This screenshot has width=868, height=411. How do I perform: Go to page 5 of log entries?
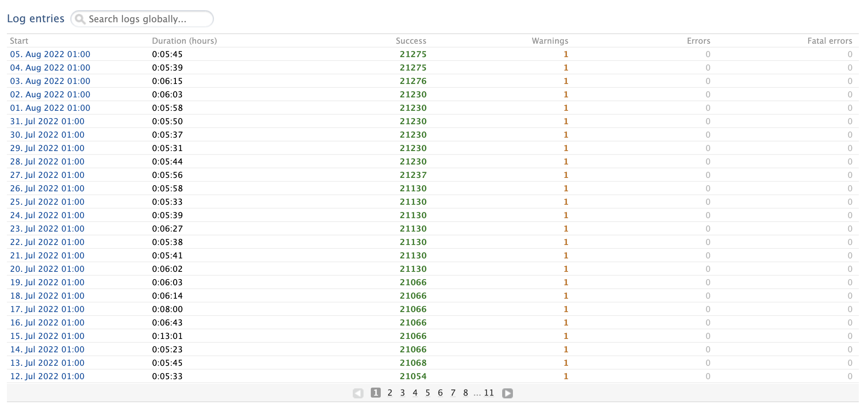tap(427, 393)
